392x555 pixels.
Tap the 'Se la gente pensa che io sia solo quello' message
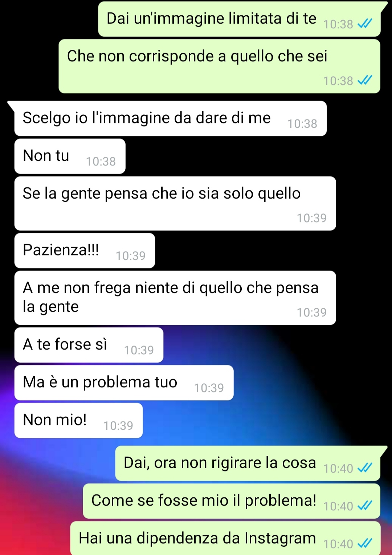(x=175, y=204)
